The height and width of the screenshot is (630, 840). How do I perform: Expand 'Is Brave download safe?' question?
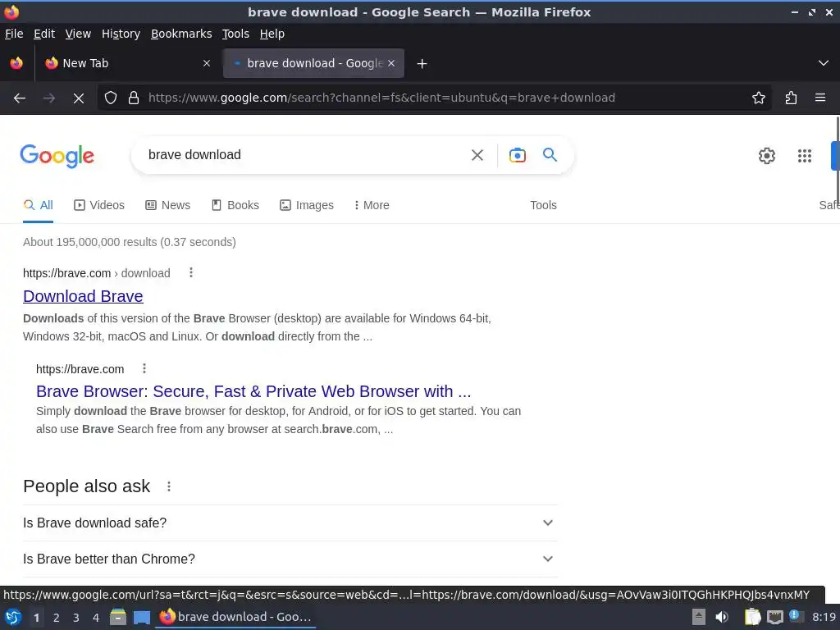pyautogui.click(x=290, y=523)
